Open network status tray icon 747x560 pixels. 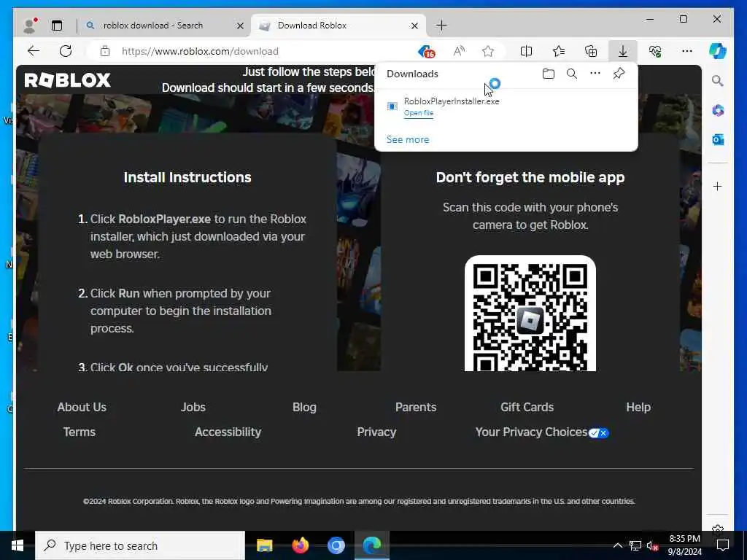[635, 545]
